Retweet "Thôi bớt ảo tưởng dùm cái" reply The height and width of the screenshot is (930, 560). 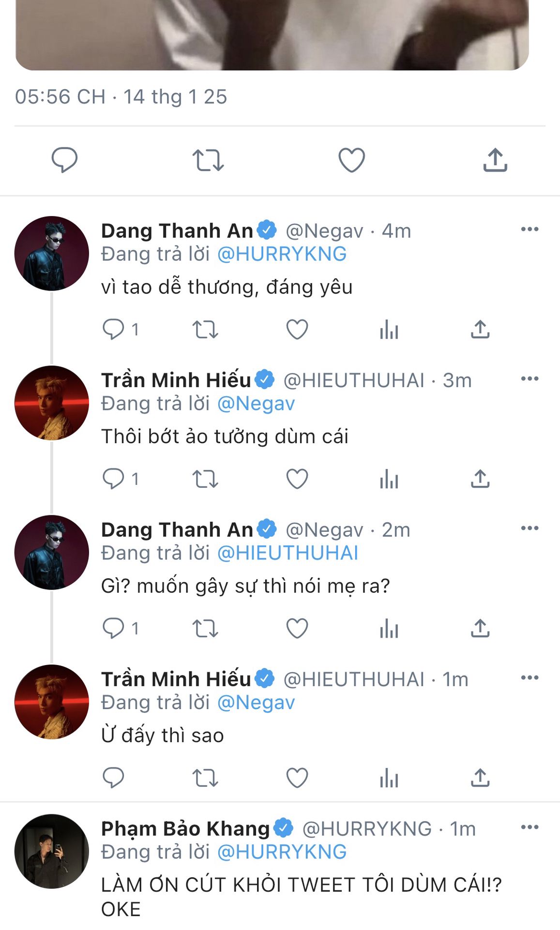(205, 479)
